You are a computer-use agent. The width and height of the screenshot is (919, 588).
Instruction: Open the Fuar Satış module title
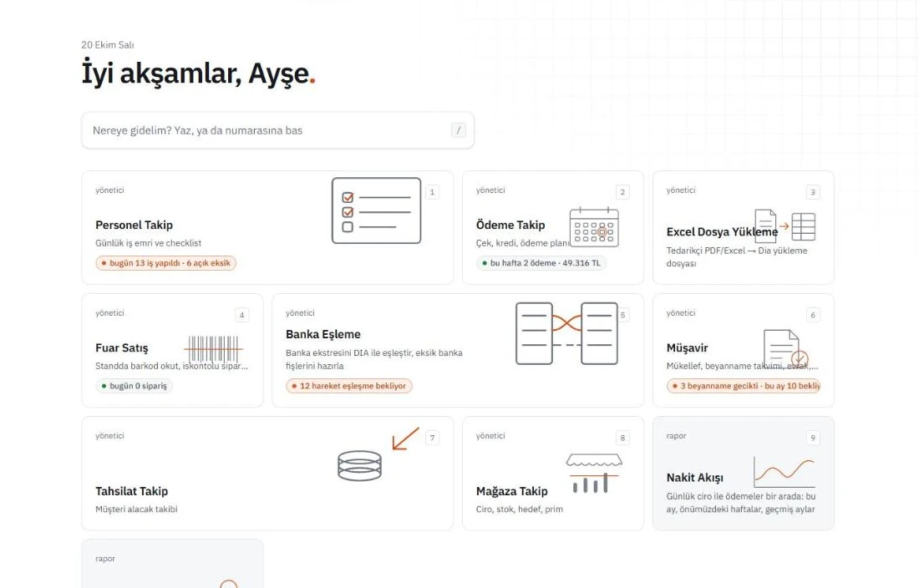click(122, 348)
